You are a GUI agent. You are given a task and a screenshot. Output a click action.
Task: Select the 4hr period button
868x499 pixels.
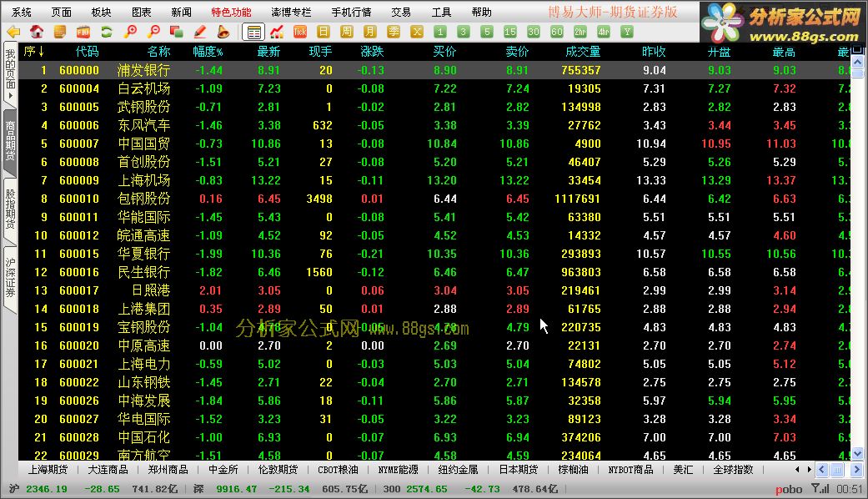click(604, 32)
